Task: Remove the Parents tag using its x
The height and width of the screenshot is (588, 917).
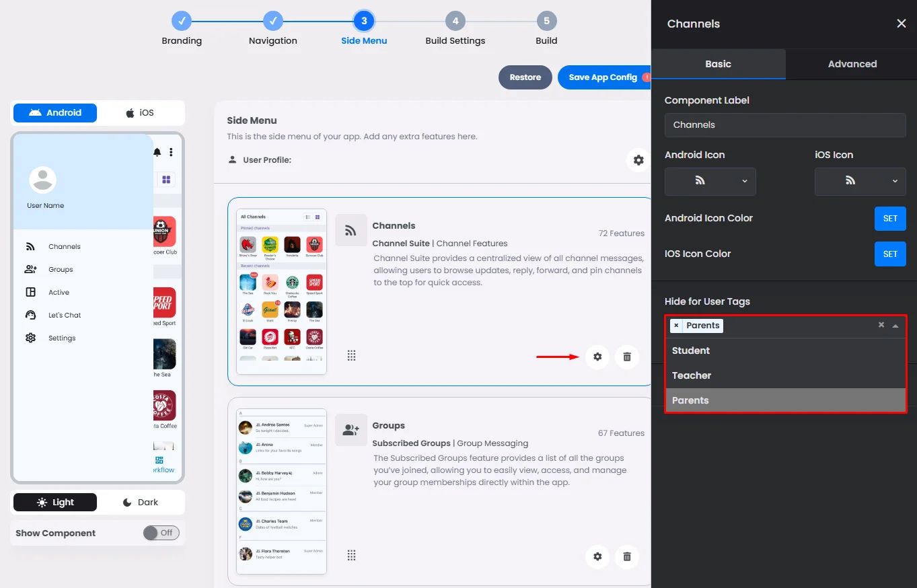Action: tap(677, 326)
